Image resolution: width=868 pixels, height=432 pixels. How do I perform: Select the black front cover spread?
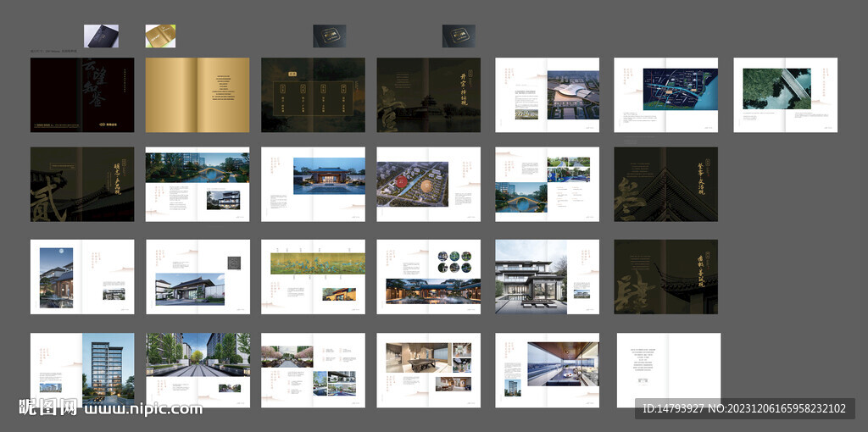[82, 95]
